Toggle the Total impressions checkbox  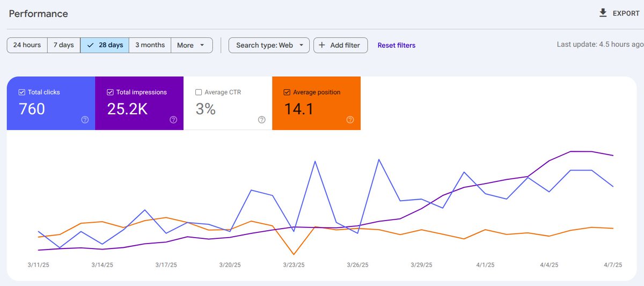(111, 92)
